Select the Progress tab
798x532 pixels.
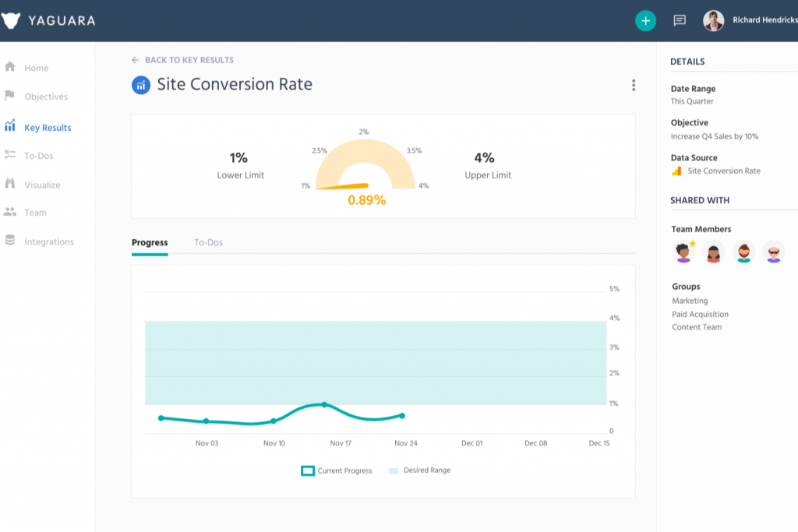click(x=150, y=242)
